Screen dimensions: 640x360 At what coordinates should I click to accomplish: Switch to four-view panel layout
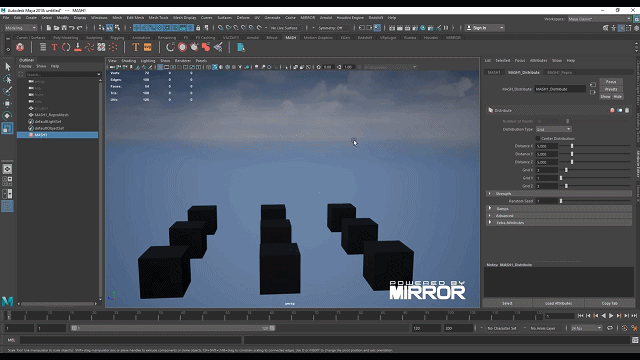click(x=7, y=181)
